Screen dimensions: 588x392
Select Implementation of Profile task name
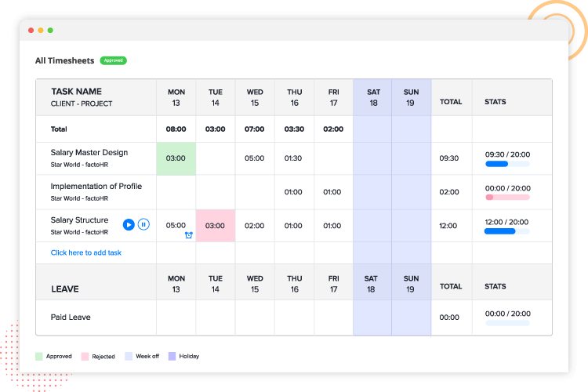(x=96, y=187)
